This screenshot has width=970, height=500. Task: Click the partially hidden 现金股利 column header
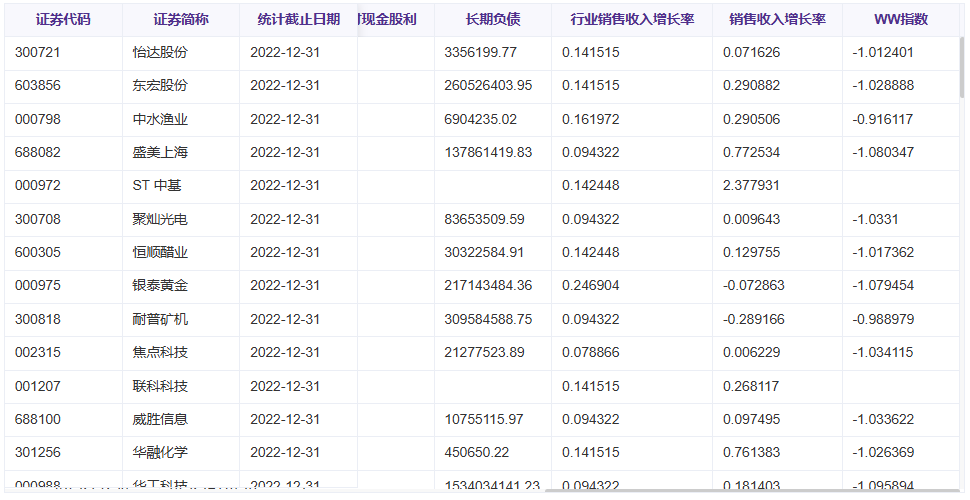click(x=388, y=19)
